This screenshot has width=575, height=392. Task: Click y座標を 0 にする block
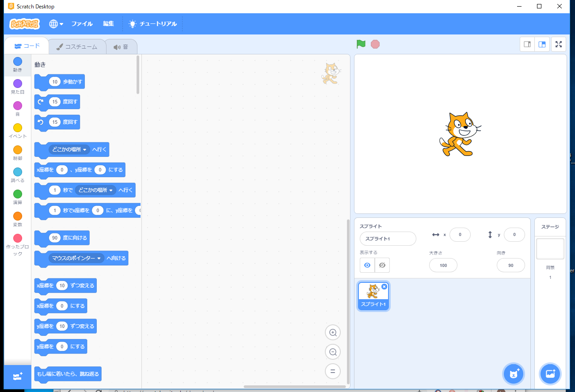coord(61,346)
